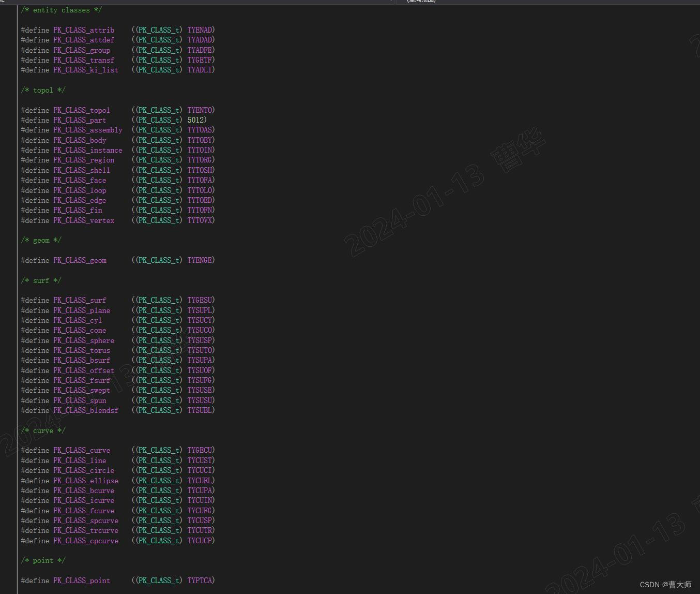The width and height of the screenshot is (700, 594).
Task: Select the PK_CLASS_torus identifier
Action: [82, 350]
